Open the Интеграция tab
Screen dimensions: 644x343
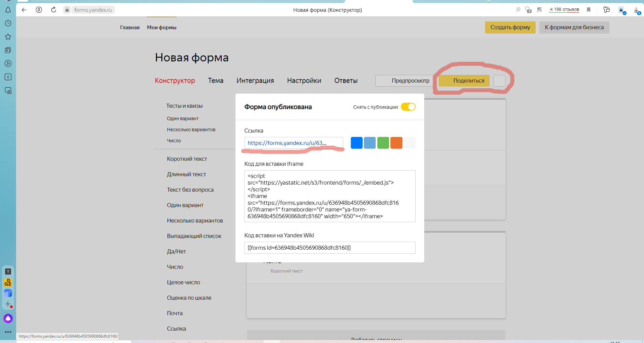(x=255, y=81)
